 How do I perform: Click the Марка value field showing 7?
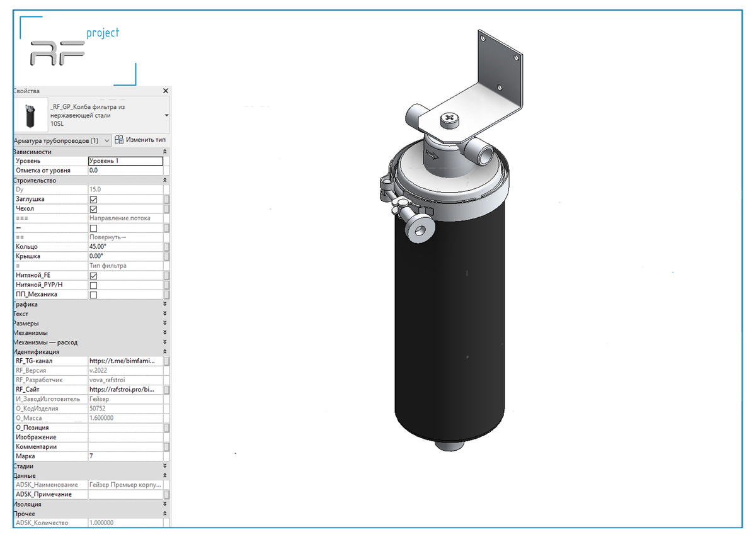coord(125,456)
